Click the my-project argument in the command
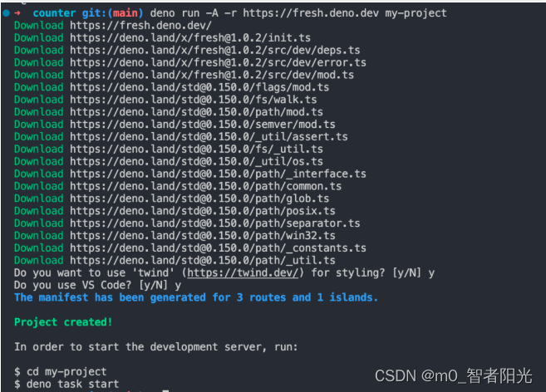This screenshot has height=392, width=546. click(x=416, y=13)
